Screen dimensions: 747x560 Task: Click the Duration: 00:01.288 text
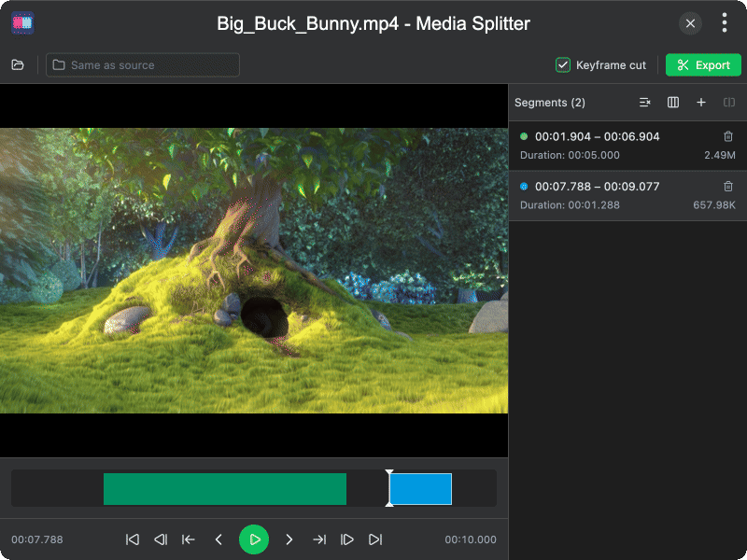pyautogui.click(x=570, y=205)
